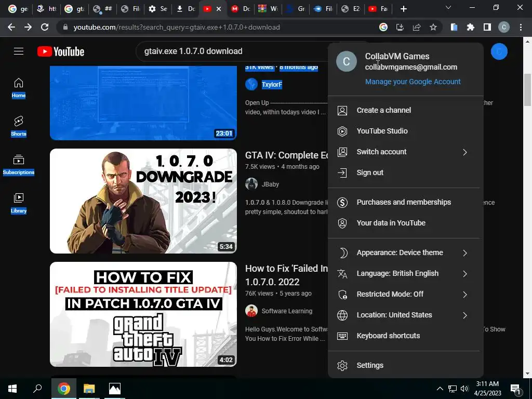The height and width of the screenshot is (399, 532).
Task: Open How to Fix 'Failed In' video title
Action: [x=287, y=275]
